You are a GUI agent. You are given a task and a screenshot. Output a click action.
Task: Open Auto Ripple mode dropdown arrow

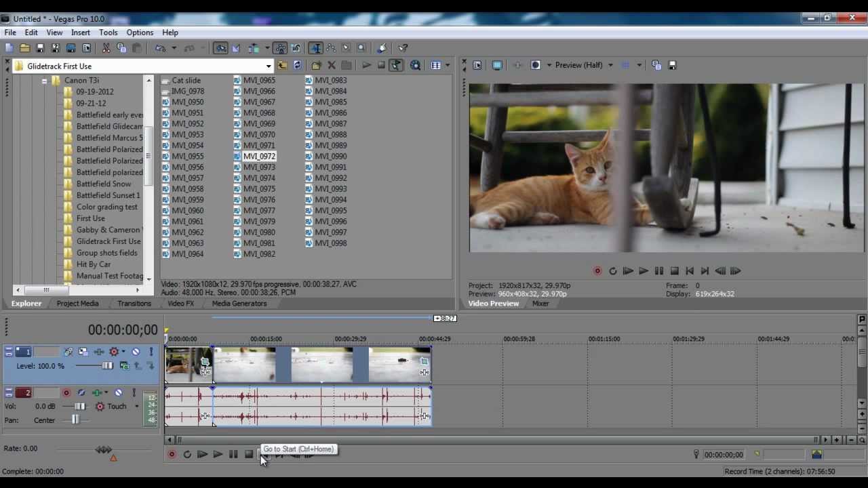[x=267, y=48]
